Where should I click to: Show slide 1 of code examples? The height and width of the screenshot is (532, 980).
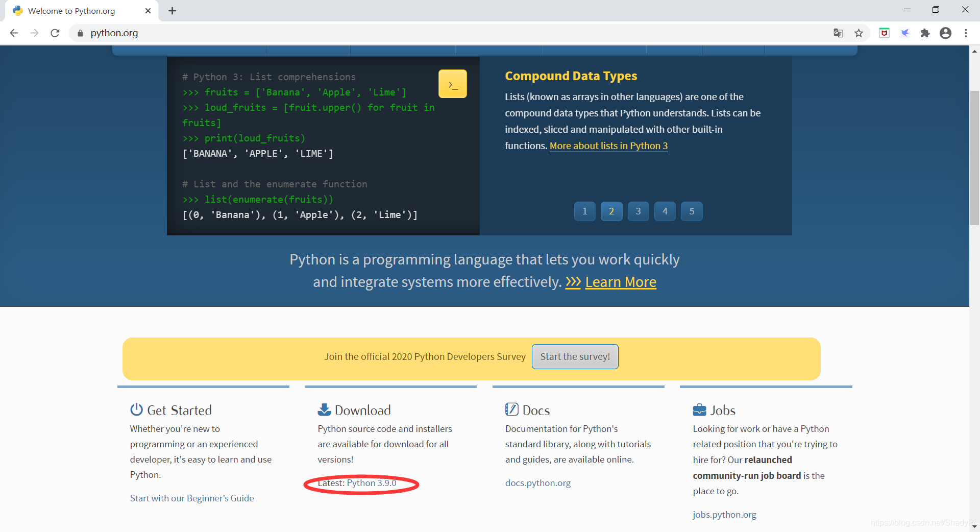tap(584, 211)
